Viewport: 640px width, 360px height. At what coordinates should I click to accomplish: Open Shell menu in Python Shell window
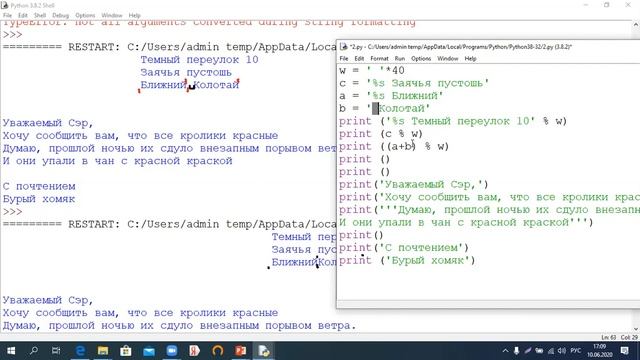[x=40, y=16]
